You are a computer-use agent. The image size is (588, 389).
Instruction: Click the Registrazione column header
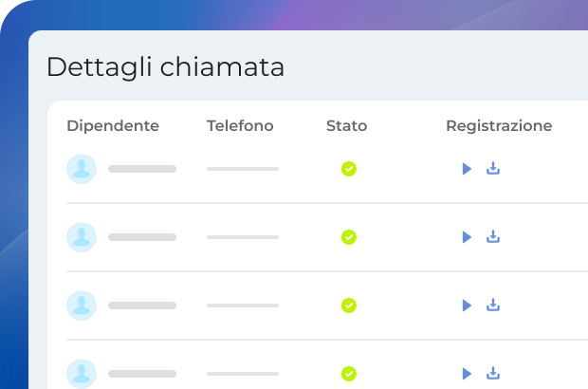(499, 126)
